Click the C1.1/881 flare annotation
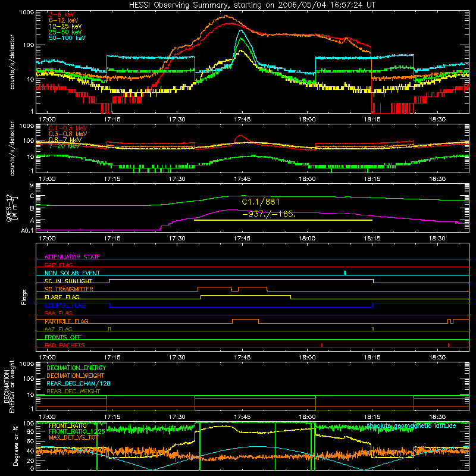The image size is (476, 476). point(261,202)
